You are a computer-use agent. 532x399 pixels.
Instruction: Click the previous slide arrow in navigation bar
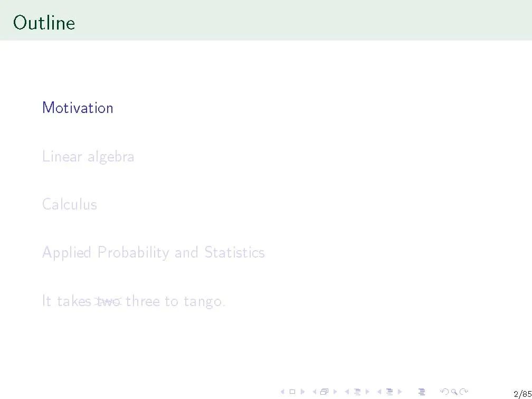pyautogui.click(x=282, y=392)
